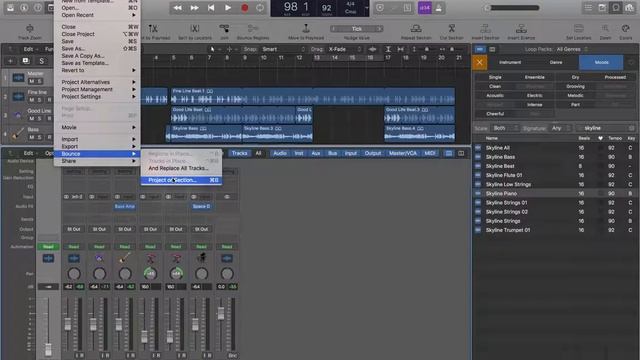Click the Grooving descriptor button
This screenshot has width=640, height=360.
(x=575, y=86)
